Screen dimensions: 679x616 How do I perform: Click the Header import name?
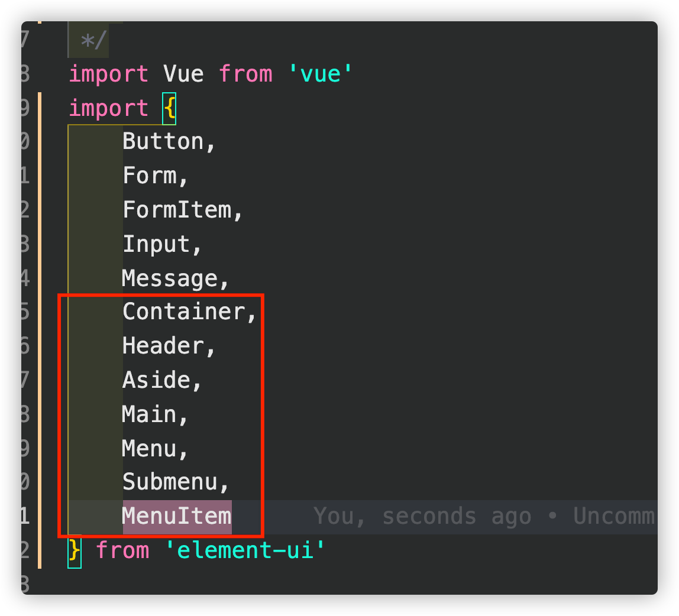163,346
